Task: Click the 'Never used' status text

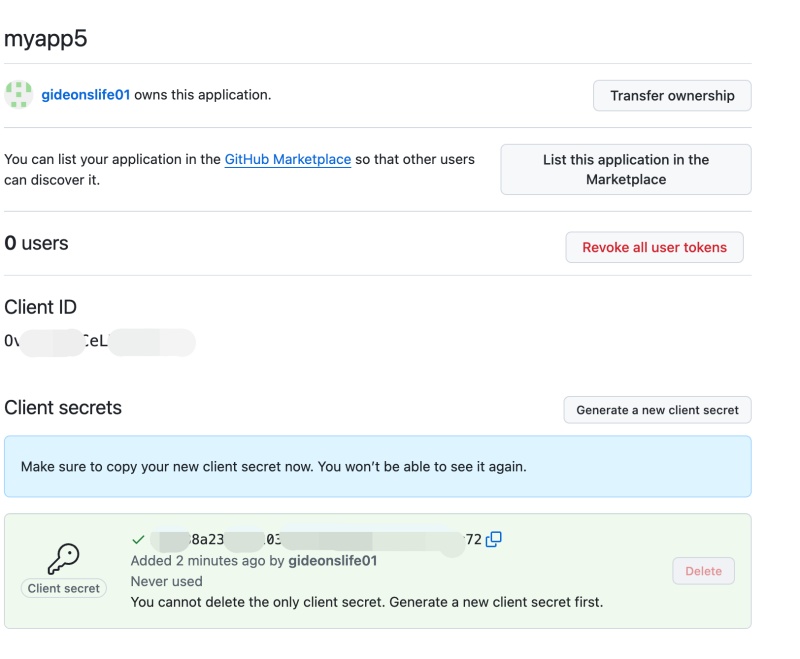Action: click(x=166, y=581)
